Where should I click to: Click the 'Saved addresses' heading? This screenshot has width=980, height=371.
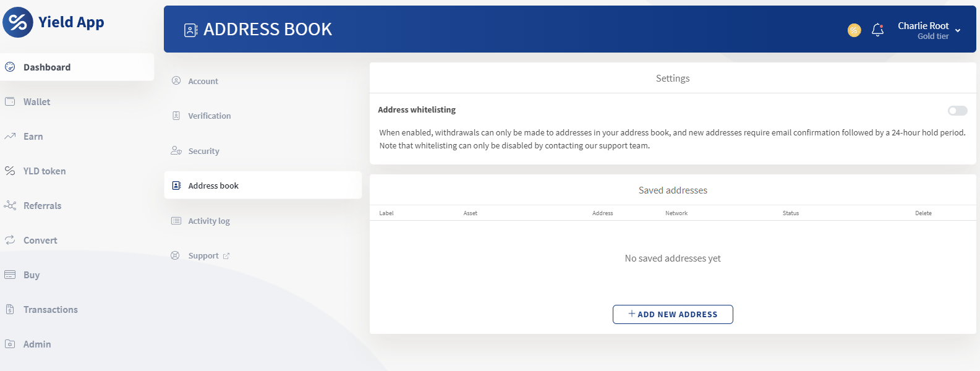(x=673, y=190)
